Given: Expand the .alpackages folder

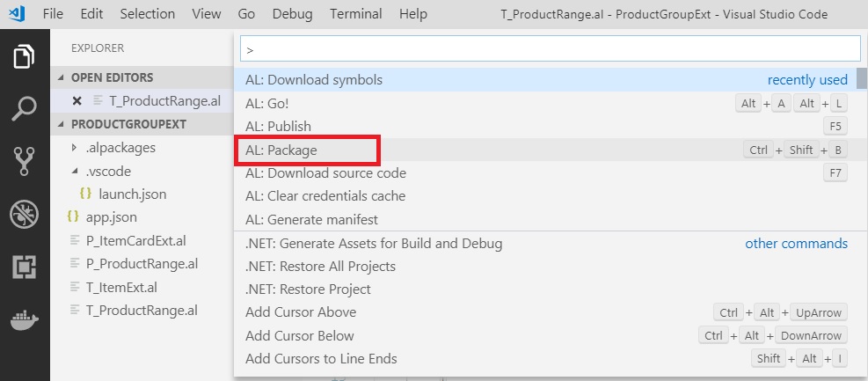Looking at the screenshot, I should pyautogui.click(x=75, y=148).
